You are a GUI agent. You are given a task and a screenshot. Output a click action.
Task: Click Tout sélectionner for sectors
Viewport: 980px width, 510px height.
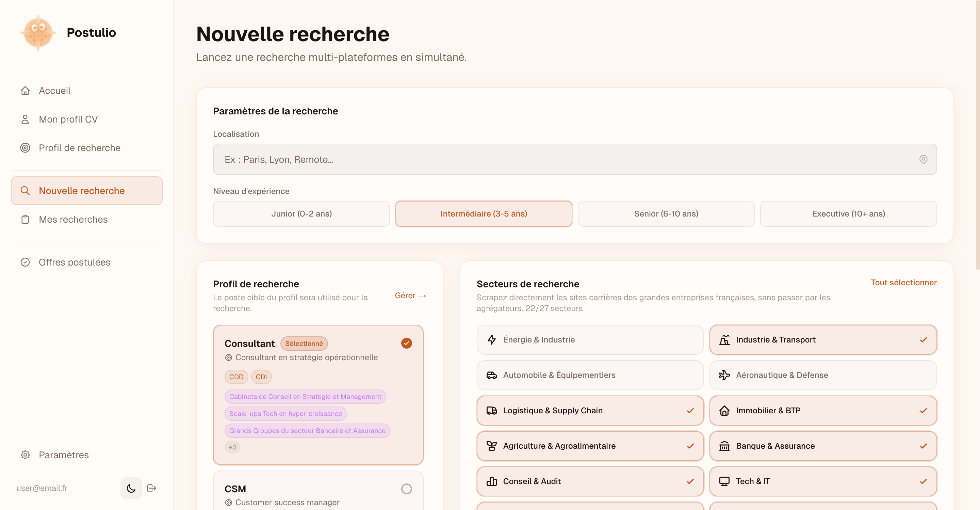pyautogui.click(x=903, y=282)
